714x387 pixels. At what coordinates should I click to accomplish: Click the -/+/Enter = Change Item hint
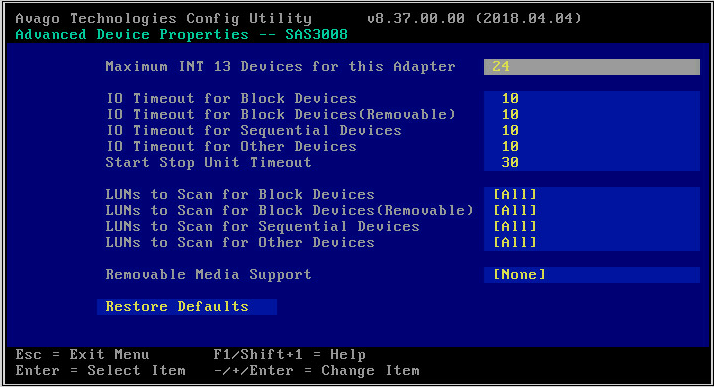(316, 371)
